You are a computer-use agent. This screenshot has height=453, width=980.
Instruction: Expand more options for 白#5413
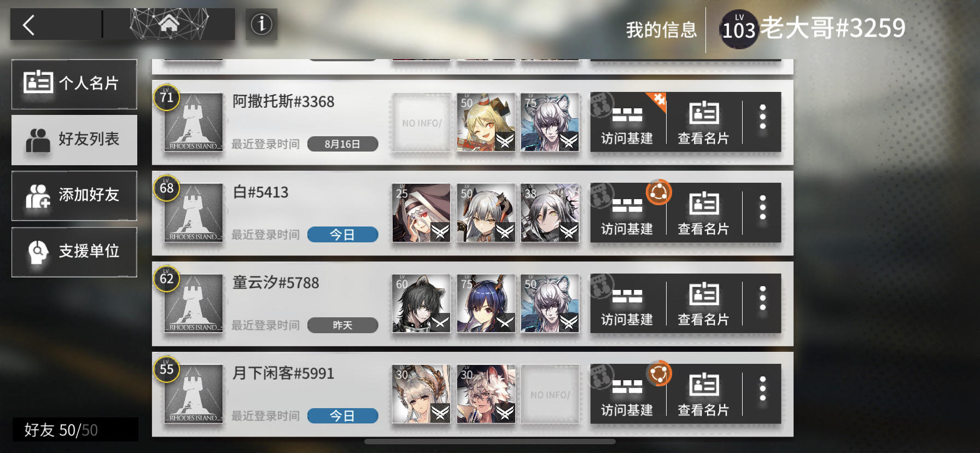point(762,208)
